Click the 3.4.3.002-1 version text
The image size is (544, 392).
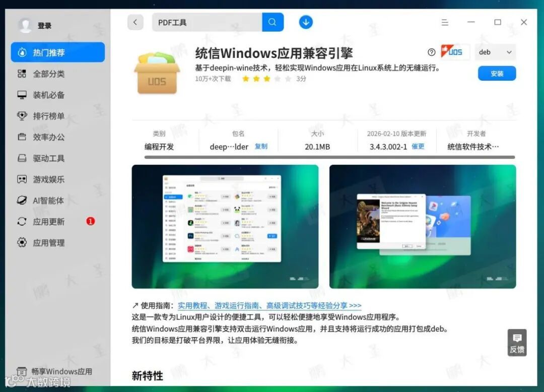click(x=388, y=147)
